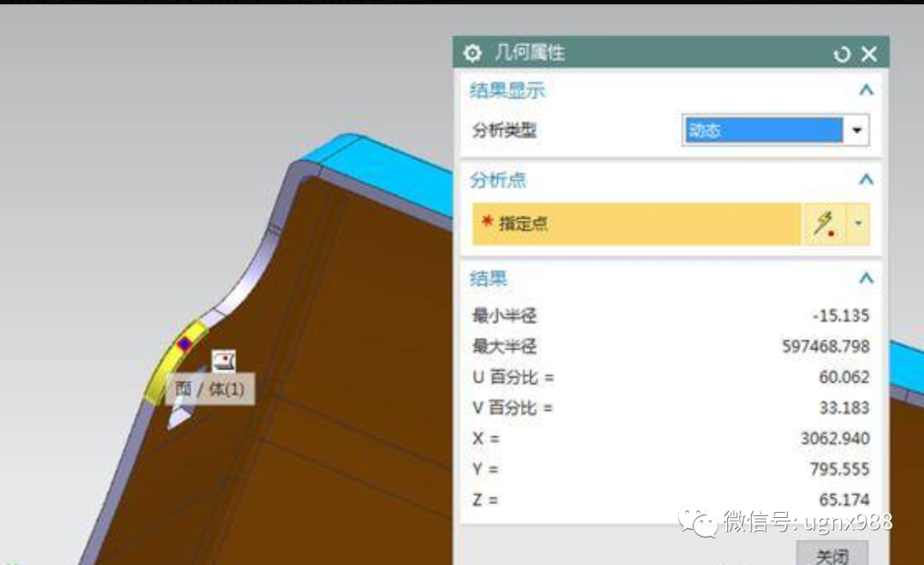Collapse the 分析点 section
Image resolution: width=924 pixels, height=565 pixels.
pos(865,180)
